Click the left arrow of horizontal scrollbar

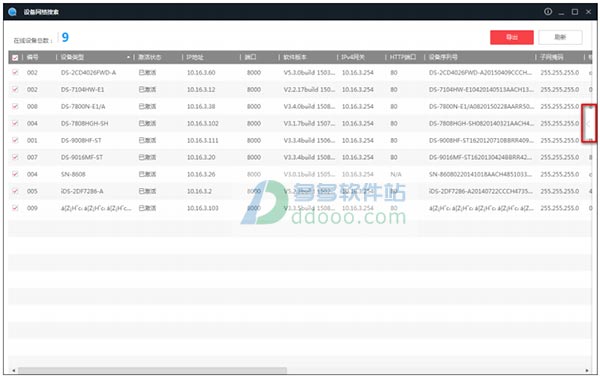coord(14,370)
